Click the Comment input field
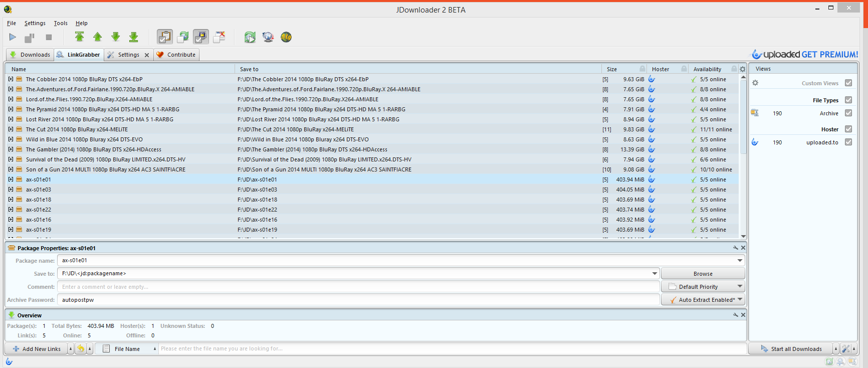 [358, 286]
